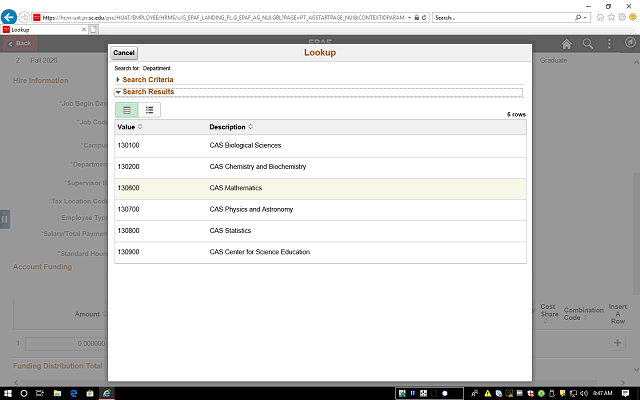Open Task View on taskbar
Image resolution: width=640 pixels, height=400 pixels.
[x=40, y=393]
